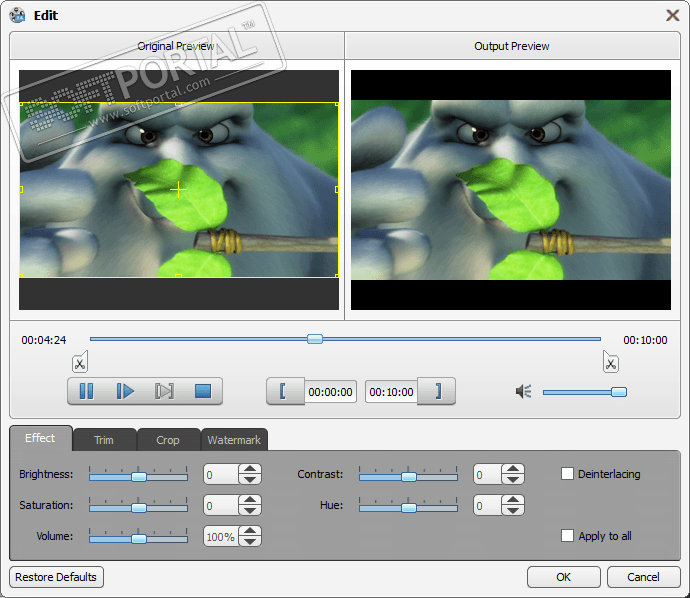Confirm edits with the OK button
The height and width of the screenshot is (598, 690).
click(x=564, y=577)
